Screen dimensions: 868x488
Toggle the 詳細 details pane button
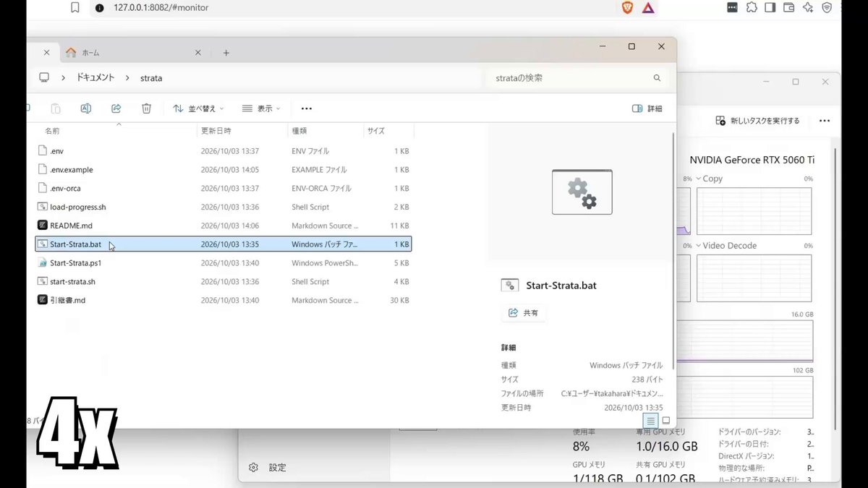[647, 108]
